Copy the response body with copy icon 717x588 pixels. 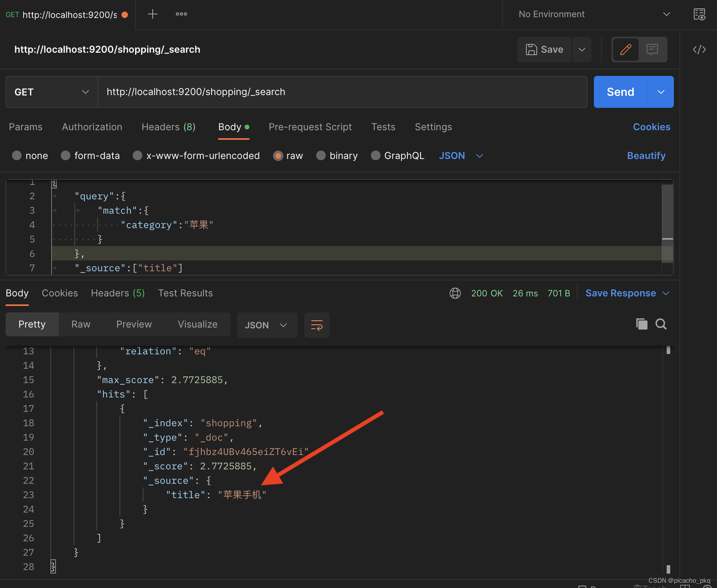(641, 324)
